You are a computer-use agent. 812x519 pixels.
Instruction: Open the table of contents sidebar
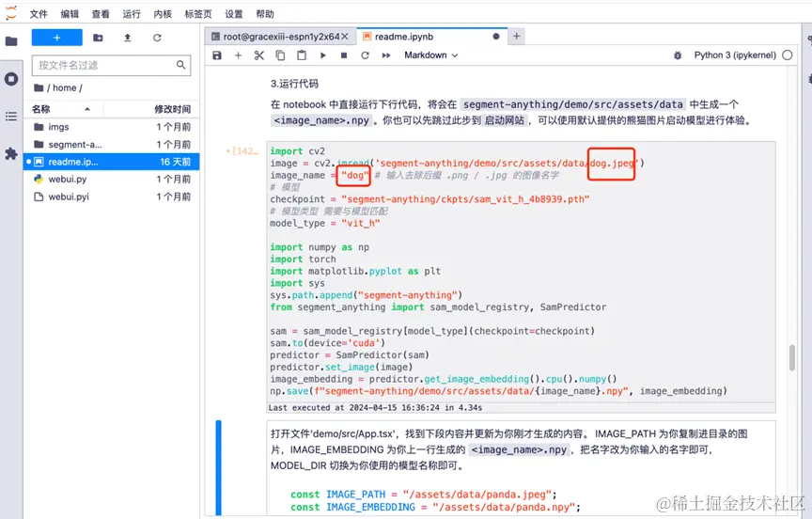point(11,116)
